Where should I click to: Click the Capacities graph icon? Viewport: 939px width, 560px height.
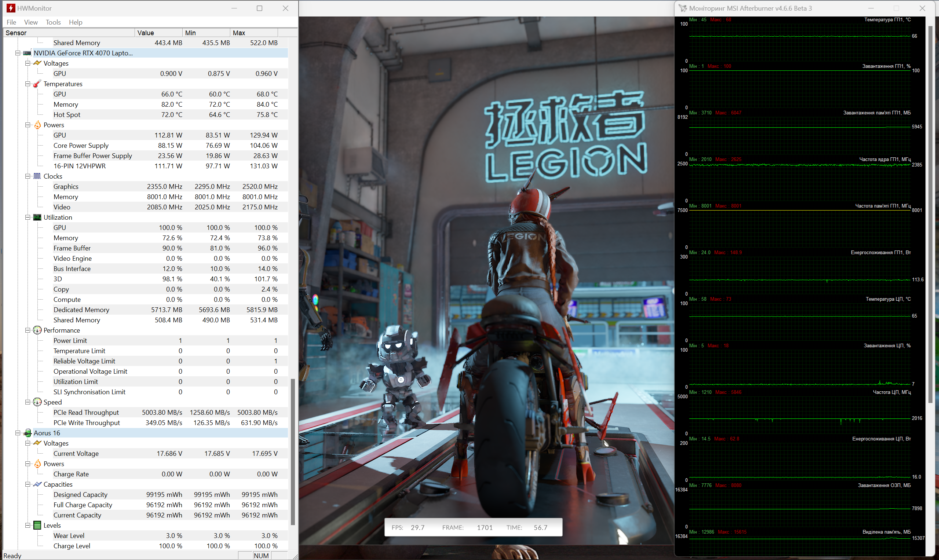(37, 484)
